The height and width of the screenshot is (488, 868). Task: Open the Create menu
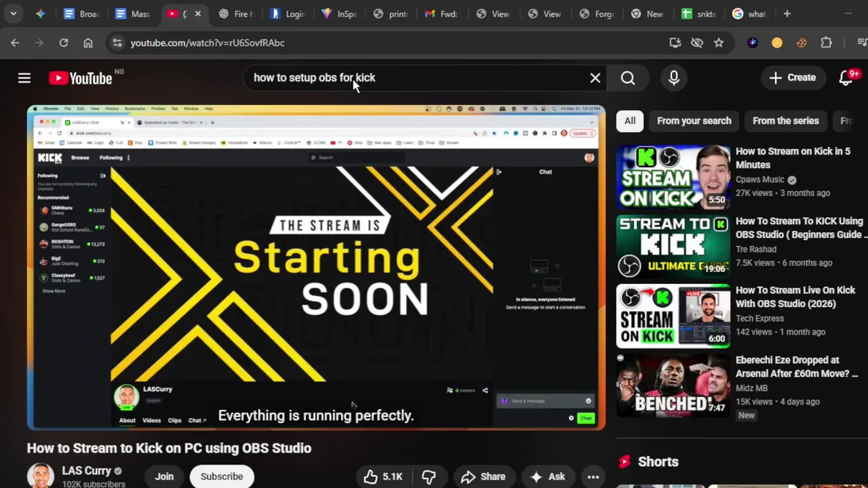click(793, 78)
